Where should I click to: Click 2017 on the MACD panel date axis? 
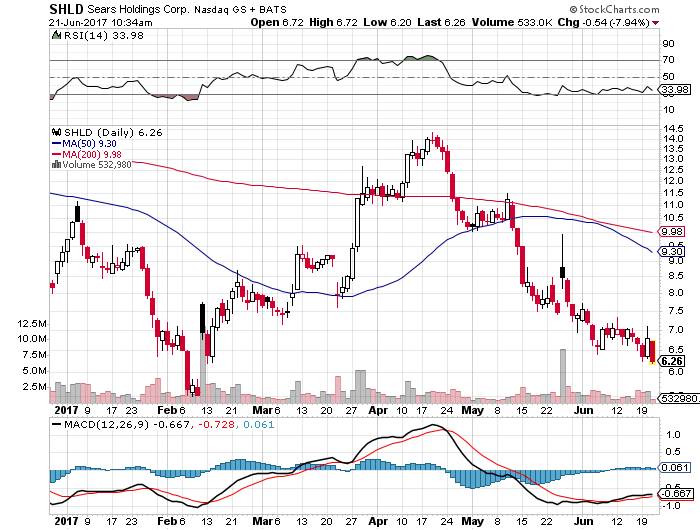pyautogui.click(x=66, y=521)
